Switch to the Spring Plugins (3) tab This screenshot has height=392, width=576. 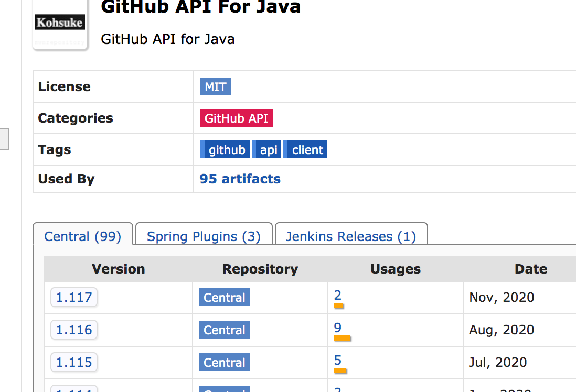coord(204,236)
